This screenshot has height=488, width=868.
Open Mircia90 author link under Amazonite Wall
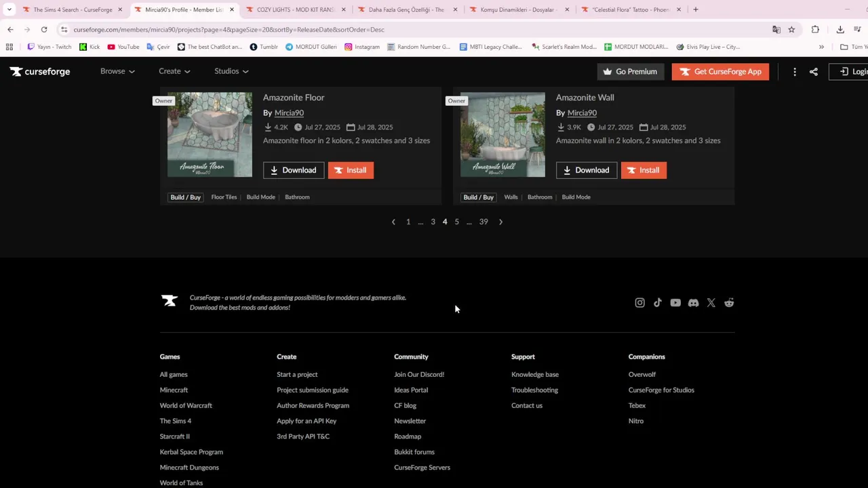[x=582, y=113]
